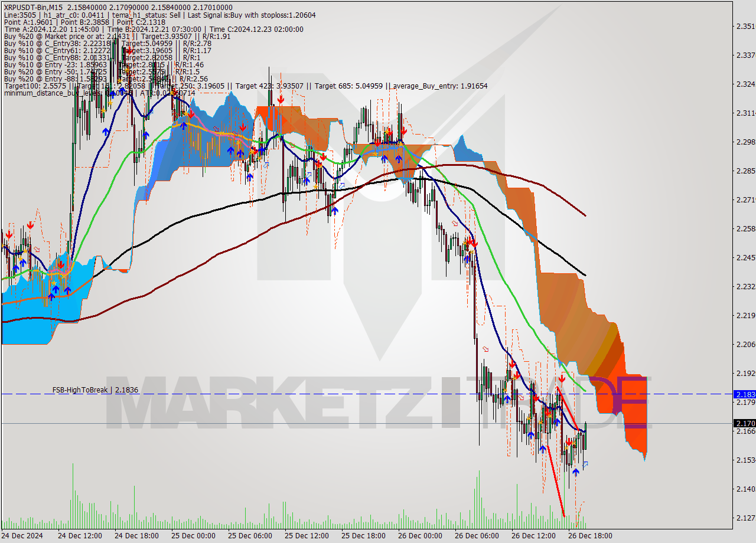Select the '26 Dec 18:00' time axis label
This screenshot has height=543, width=756.
(x=590, y=536)
